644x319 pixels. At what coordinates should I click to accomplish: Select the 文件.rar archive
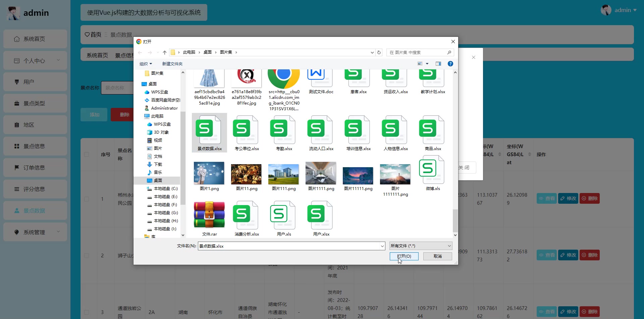pyautogui.click(x=209, y=219)
